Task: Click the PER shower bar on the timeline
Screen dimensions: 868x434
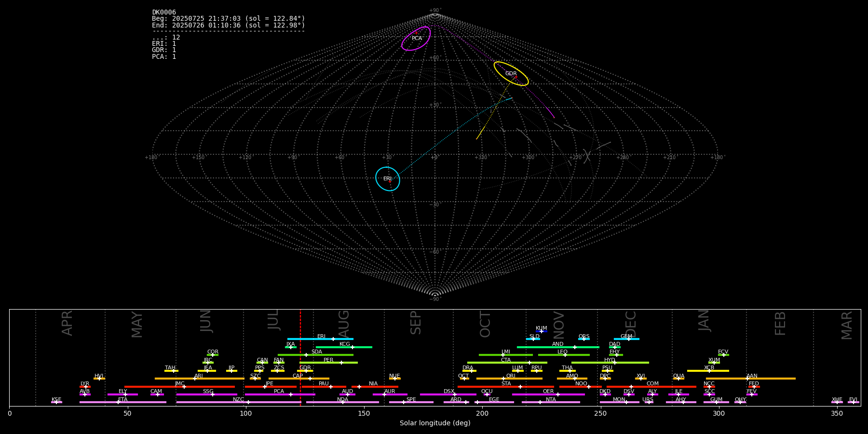Action: point(328,363)
